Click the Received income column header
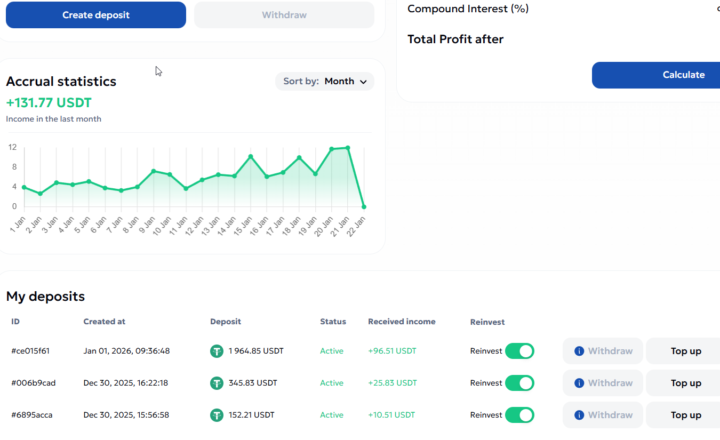Screen dimensions: 720x440 click(401, 322)
